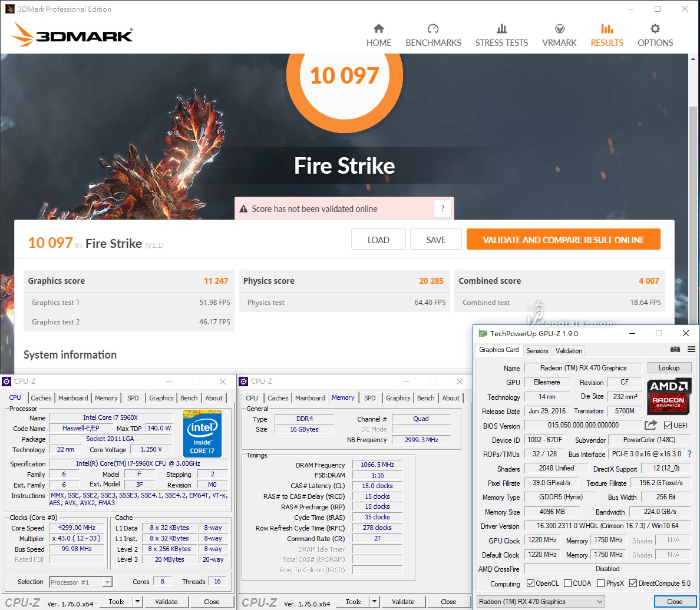Open the Radeon RX 470 Graphics card dropdown

point(541,602)
